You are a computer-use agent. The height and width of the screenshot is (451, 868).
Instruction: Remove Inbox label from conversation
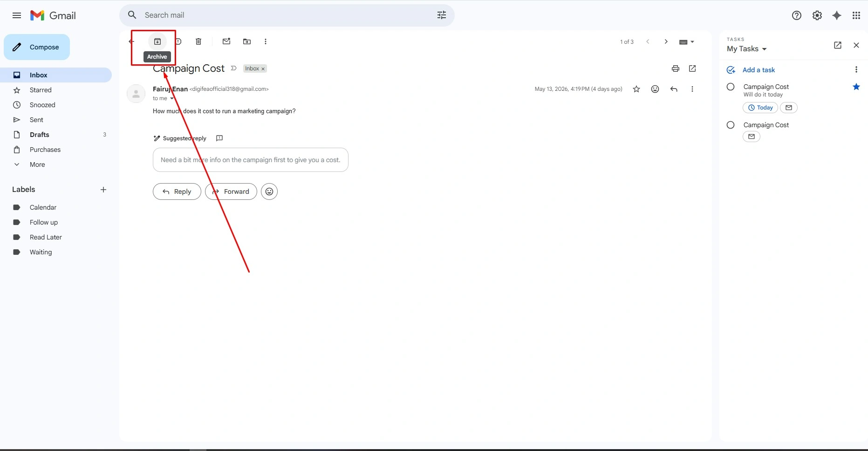[x=263, y=69]
